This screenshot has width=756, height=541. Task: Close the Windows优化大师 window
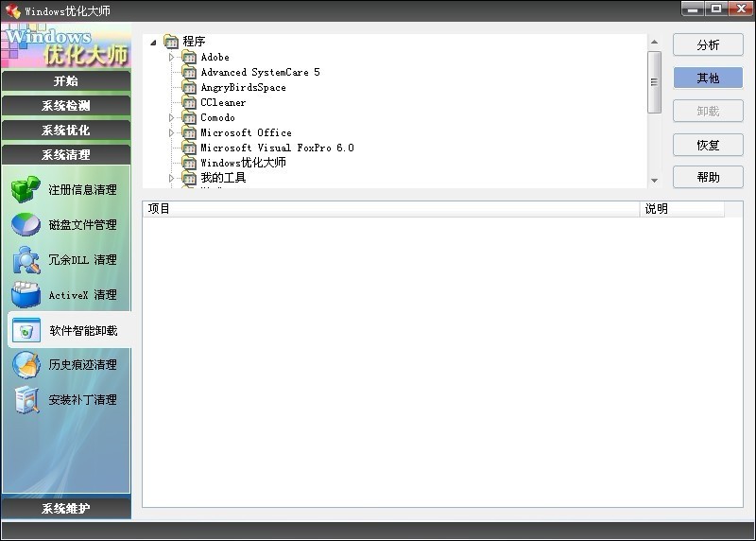pyautogui.click(x=742, y=9)
